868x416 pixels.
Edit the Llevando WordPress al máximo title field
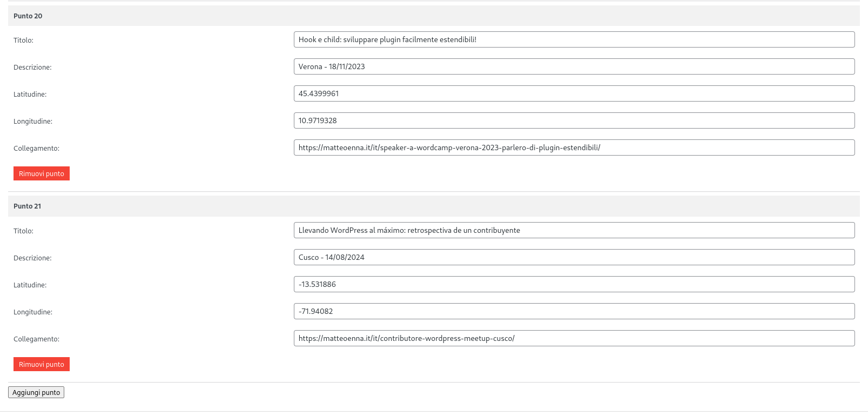pyautogui.click(x=574, y=230)
